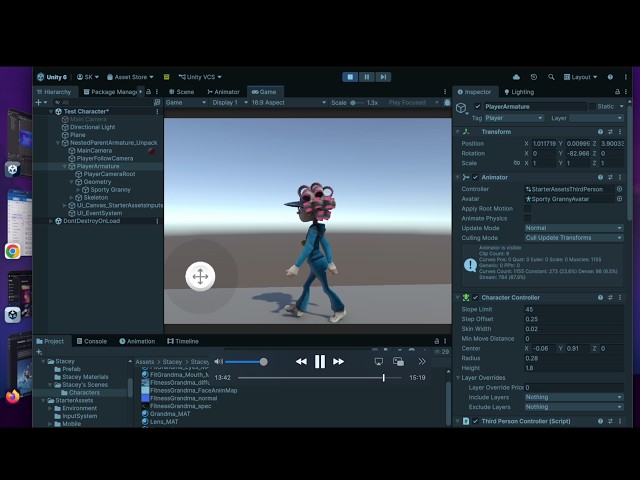The image size is (640, 480).
Task: Open the Unity cloud icon
Action: coord(516,77)
